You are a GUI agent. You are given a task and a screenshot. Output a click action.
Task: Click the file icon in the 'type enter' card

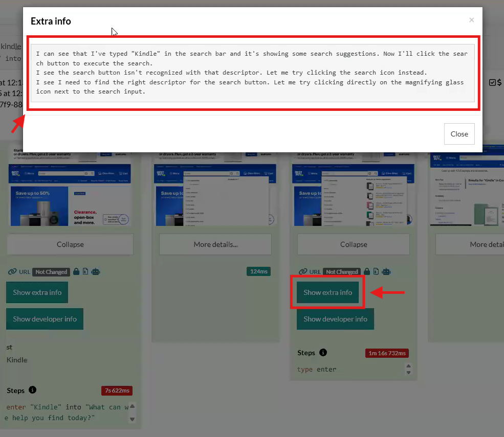click(376, 272)
